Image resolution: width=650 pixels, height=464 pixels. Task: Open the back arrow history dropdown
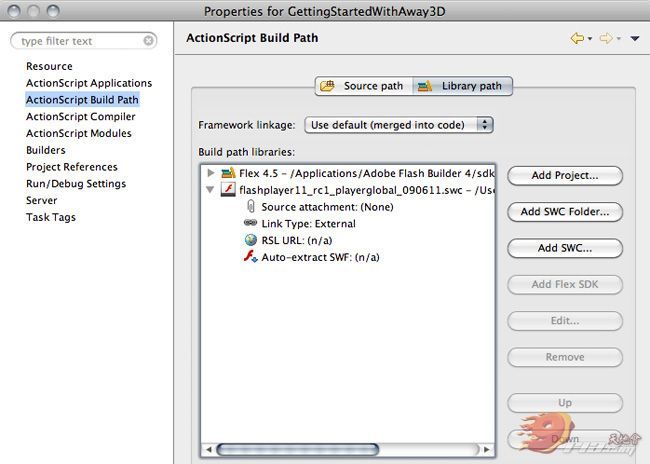pyautogui.click(x=589, y=39)
